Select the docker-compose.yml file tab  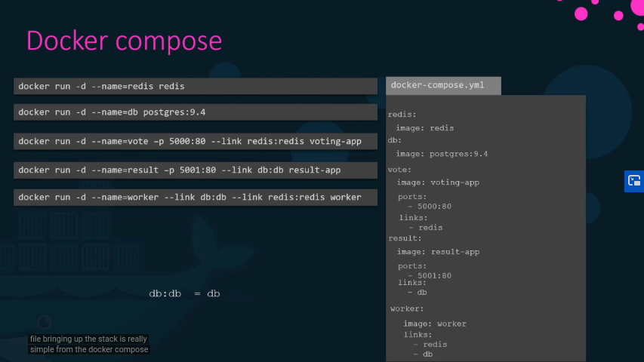point(443,85)
